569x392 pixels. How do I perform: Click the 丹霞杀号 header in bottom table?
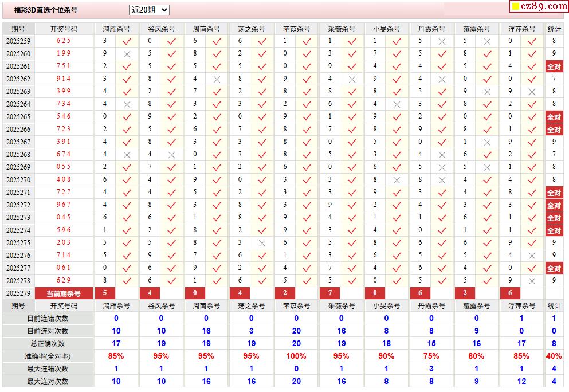point(431,306)
